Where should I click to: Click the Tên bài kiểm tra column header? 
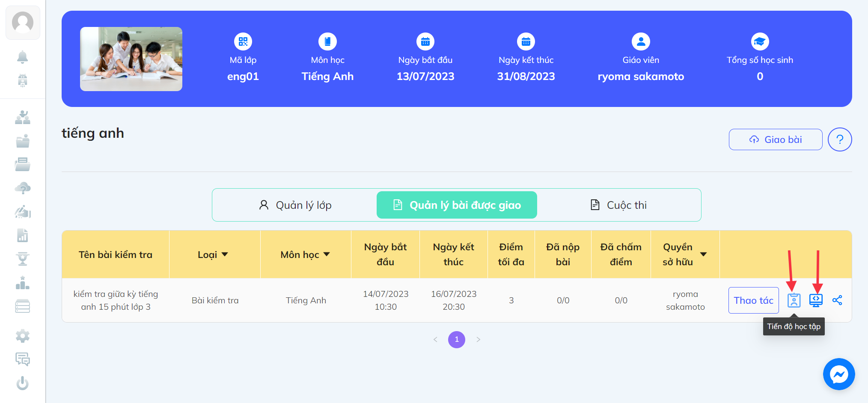[116, 255]
